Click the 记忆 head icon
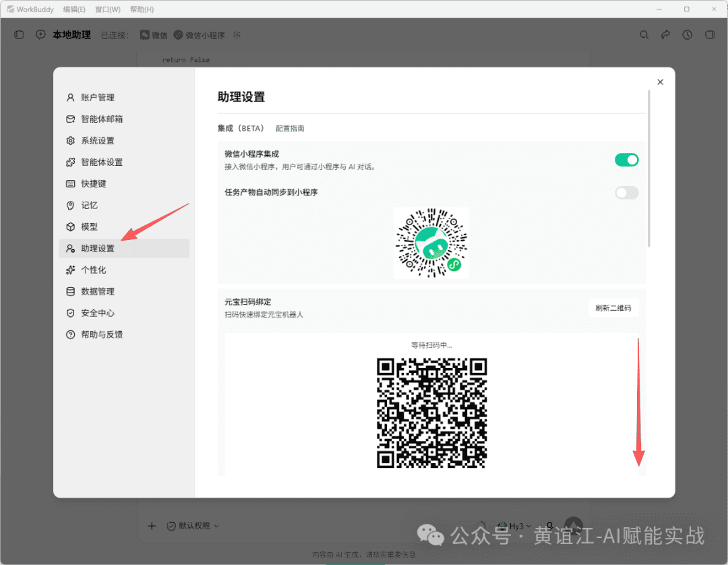This screenshot has width=728, height=565. [70, 205]
